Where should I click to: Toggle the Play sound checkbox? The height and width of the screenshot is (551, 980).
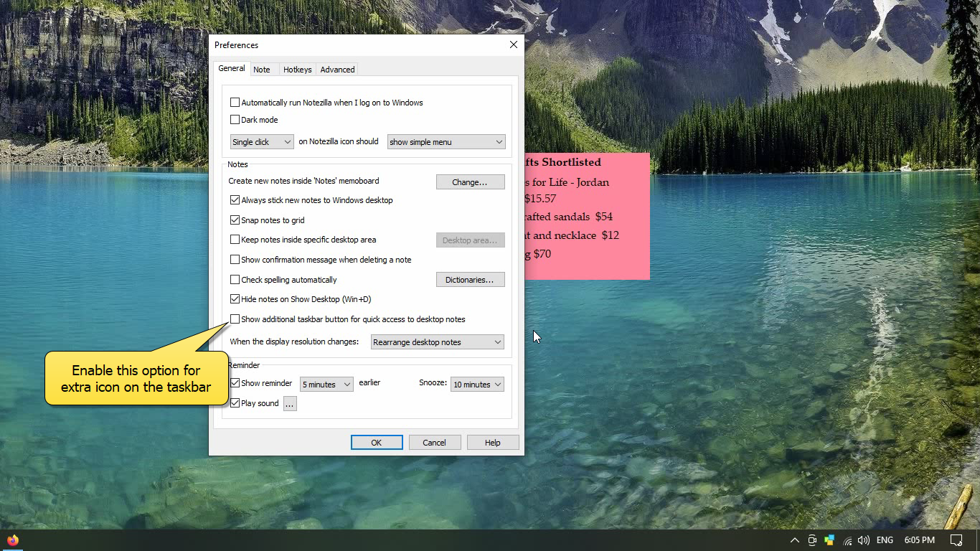pos(235,403)
